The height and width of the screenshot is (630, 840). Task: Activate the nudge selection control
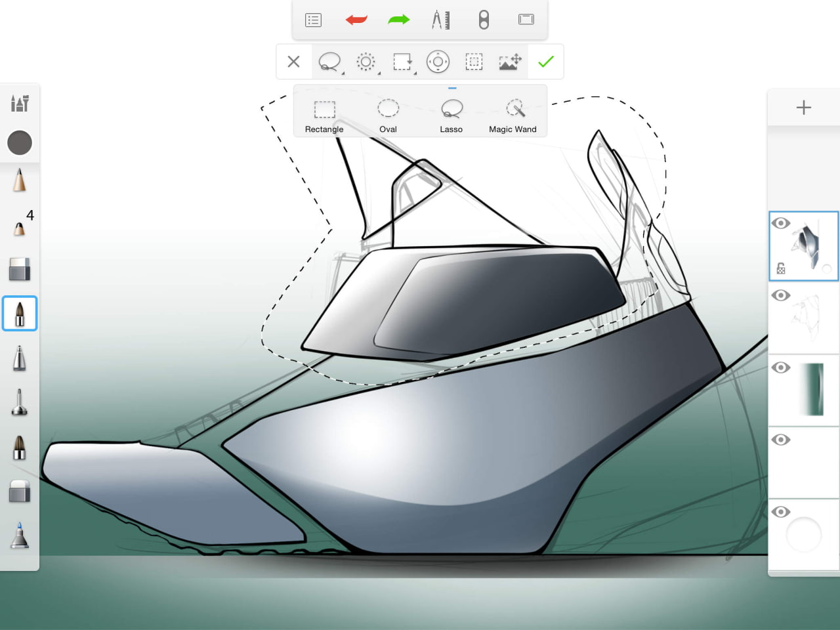click(437, 61)
